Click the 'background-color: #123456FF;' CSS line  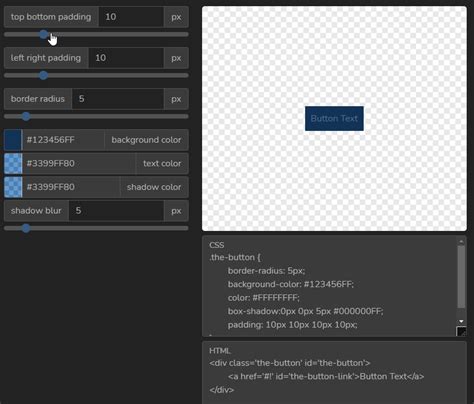click(291, 284)
